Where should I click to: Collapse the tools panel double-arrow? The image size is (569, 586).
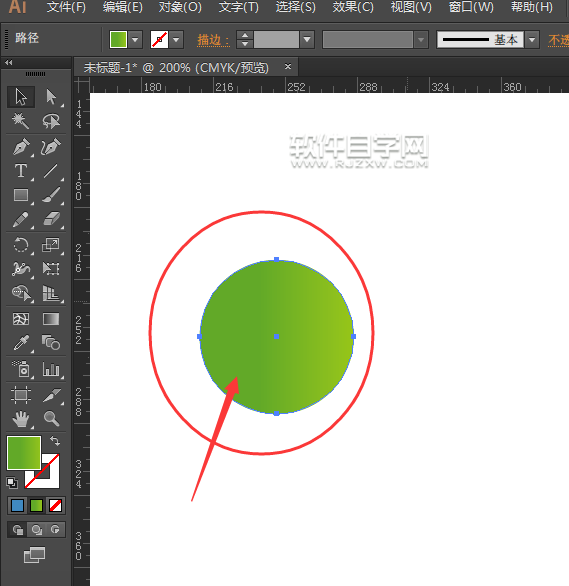pos(9,62)
